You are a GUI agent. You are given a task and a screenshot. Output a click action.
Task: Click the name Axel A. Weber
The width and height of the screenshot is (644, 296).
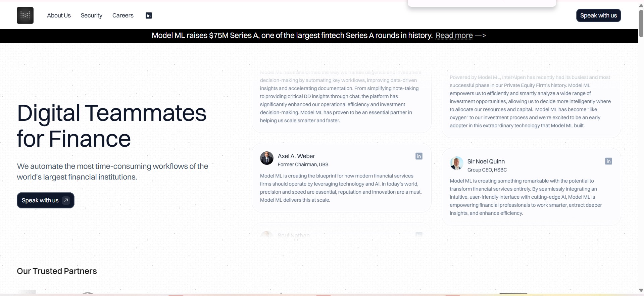(x=296, y=156)
